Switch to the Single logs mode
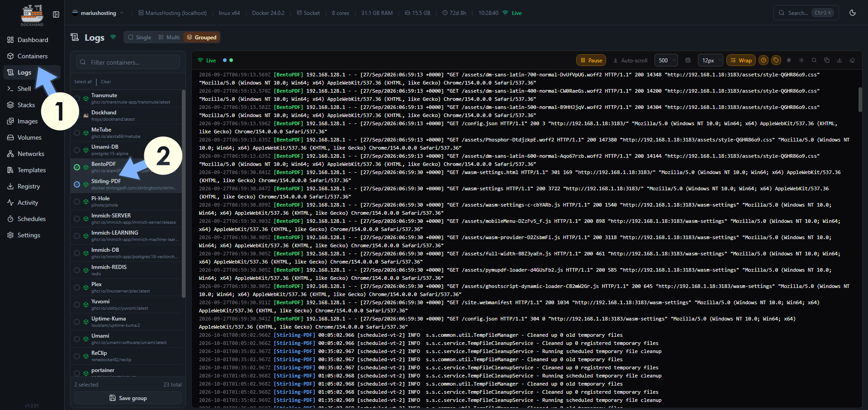 (140, 37)
